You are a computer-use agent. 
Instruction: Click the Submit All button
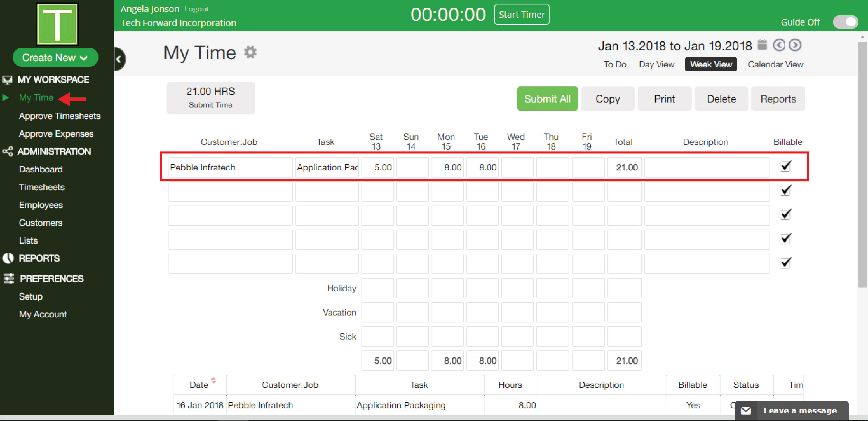[547, 99]
